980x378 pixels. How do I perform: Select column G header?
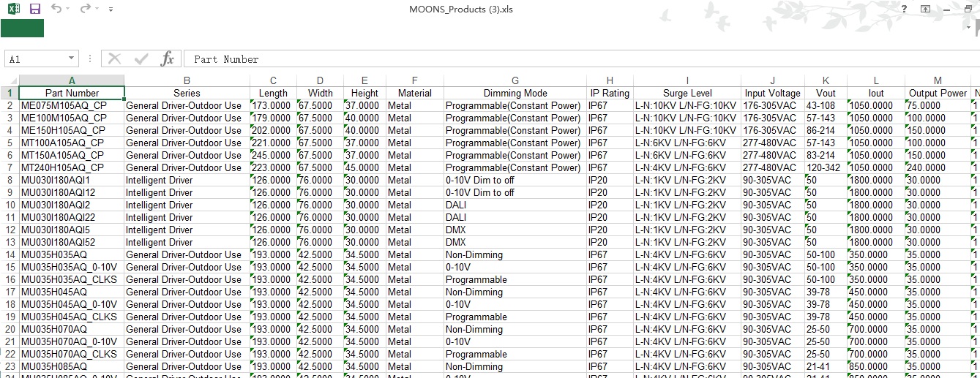pos(515,80)
